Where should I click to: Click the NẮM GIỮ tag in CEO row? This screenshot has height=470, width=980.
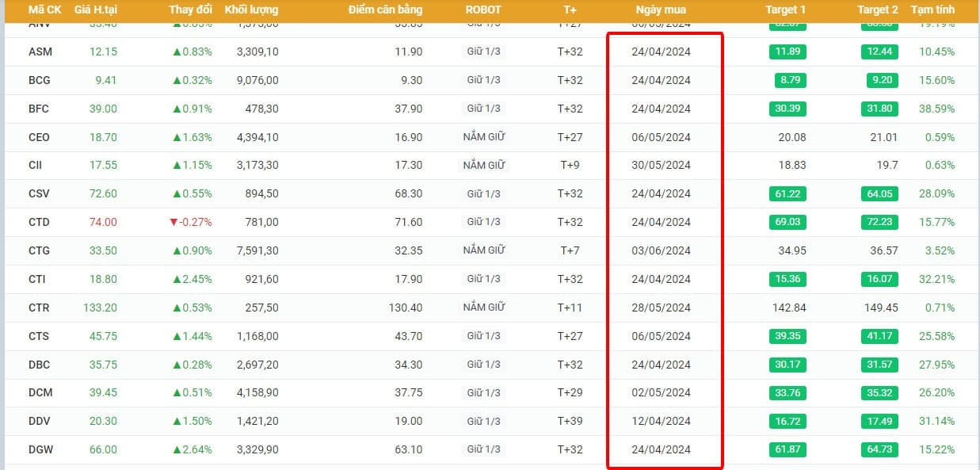click(484, 136)
